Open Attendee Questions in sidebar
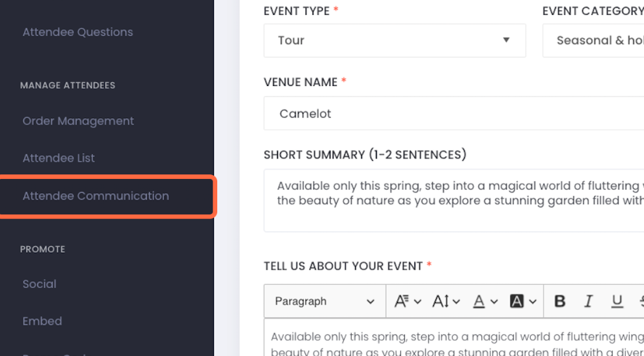This screenshot has width=644, height=356. pos(78,32)
